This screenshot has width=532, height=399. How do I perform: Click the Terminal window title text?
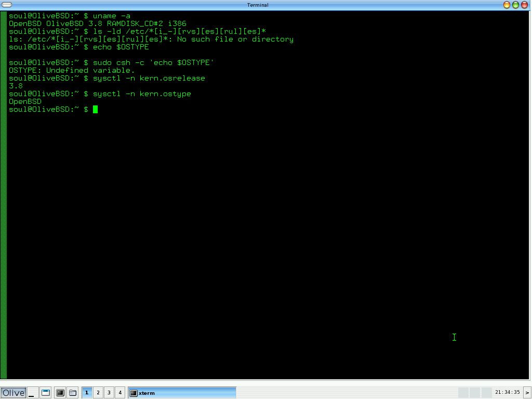click(x=258, y=5)
